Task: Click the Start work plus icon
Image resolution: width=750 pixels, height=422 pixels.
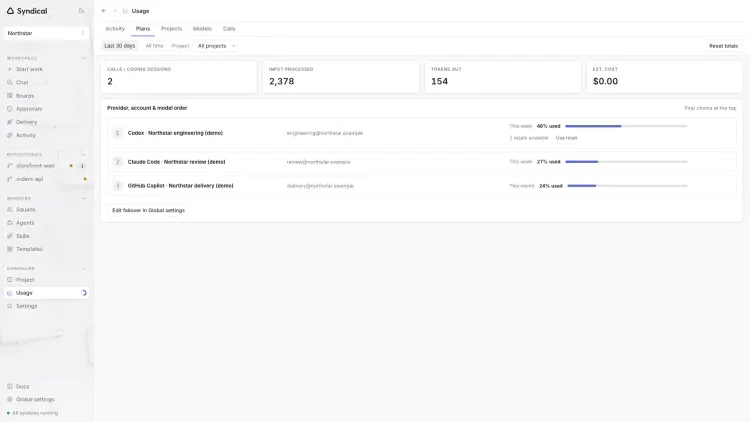Action: pyautogui.click(x=10, y=69)
